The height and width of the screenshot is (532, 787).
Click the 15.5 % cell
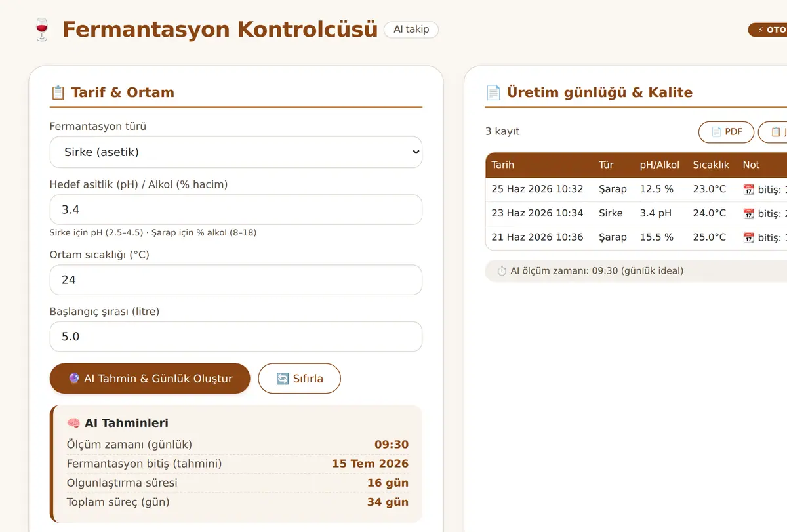[656, 237]
